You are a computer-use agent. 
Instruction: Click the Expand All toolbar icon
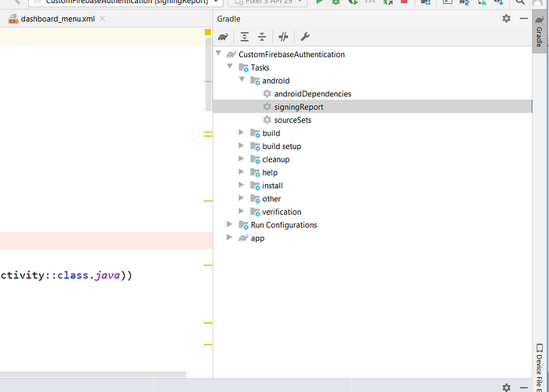click(245, 37)
